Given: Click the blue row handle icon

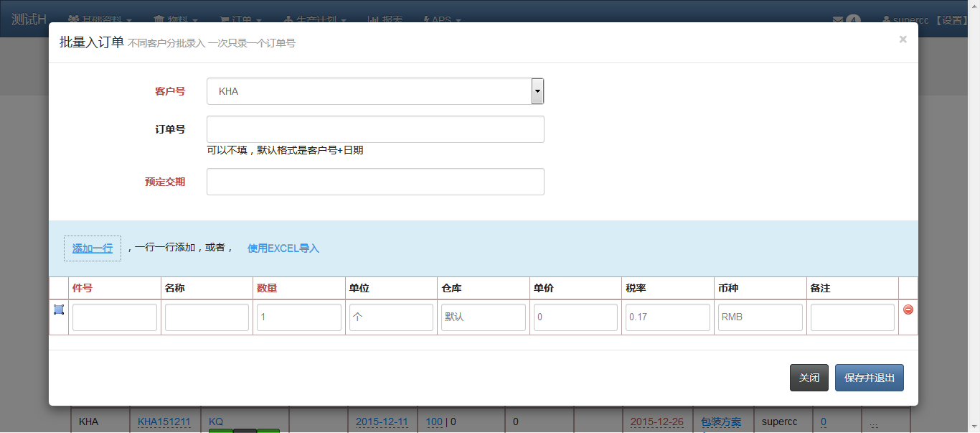Looking at the screenshot, I should (59, 309).
